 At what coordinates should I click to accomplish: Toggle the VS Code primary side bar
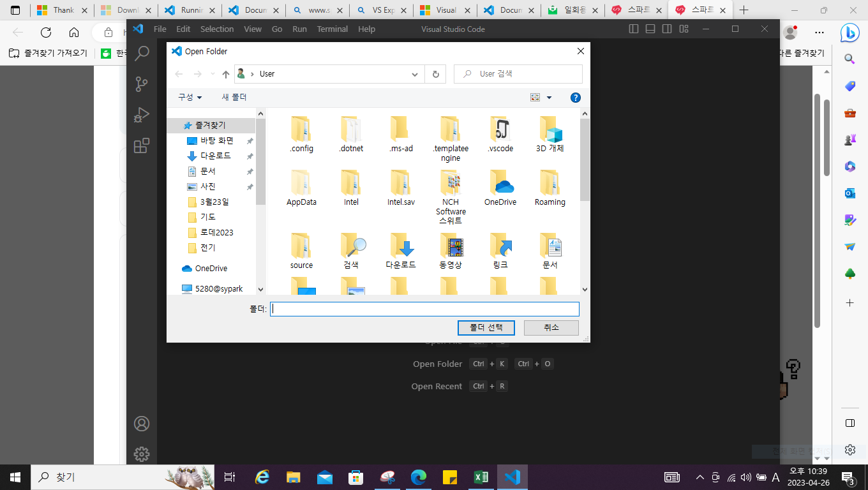coord(634,29)
